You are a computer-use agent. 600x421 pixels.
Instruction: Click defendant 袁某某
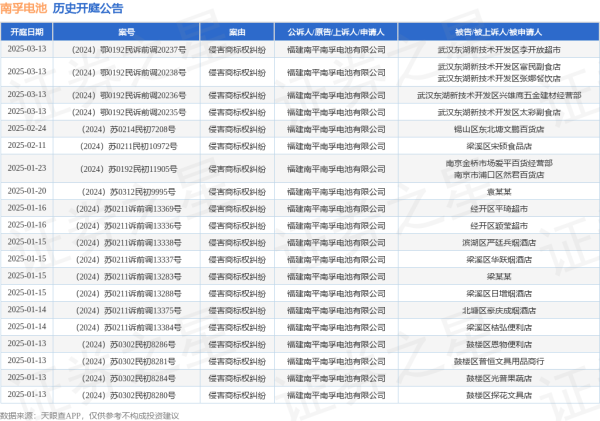point(499,192)
